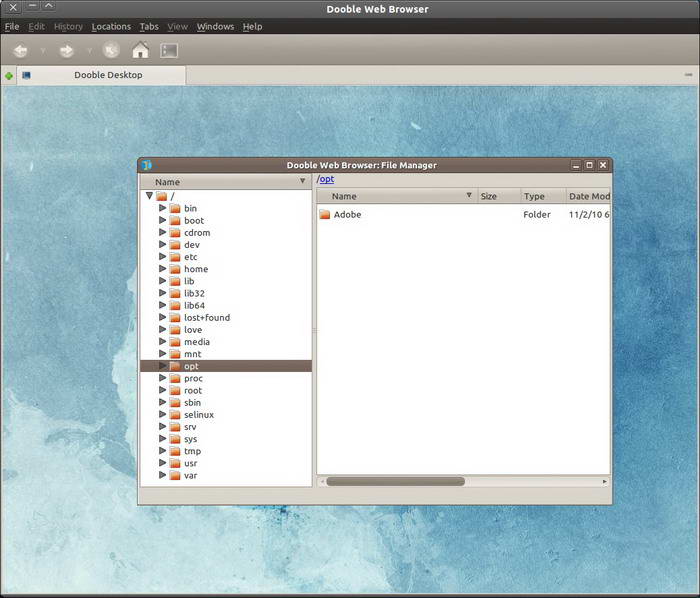Open the Dooble desktop toolbar icon
The height and width of the screenshot is (598, 700).
pos(169,50)
